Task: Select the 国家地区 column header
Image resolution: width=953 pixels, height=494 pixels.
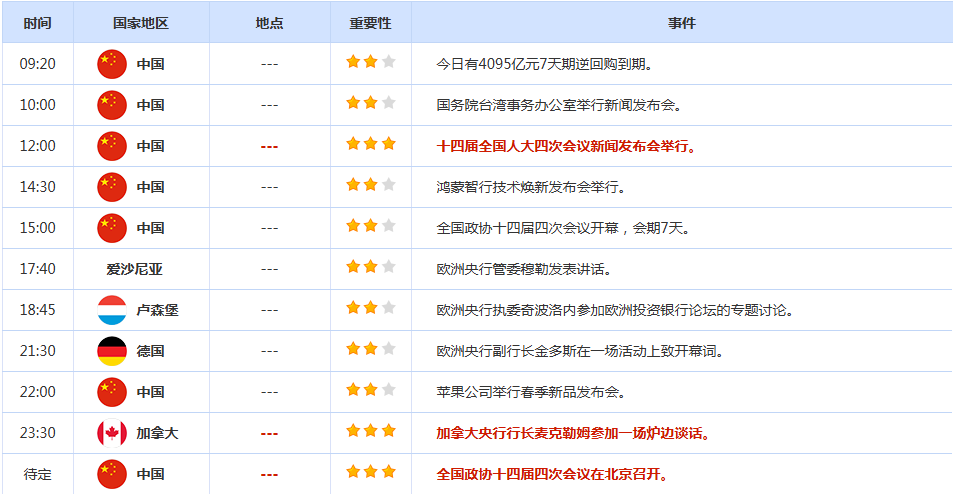Action: [x=141, y=23]
